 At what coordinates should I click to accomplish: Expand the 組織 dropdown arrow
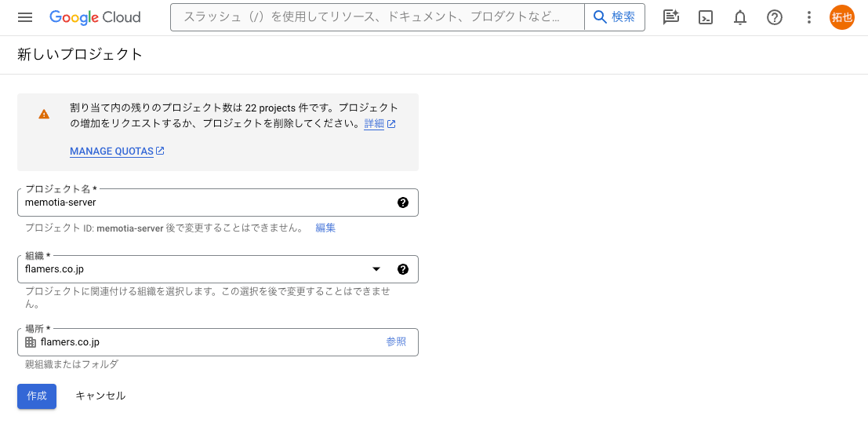(376, 269)
